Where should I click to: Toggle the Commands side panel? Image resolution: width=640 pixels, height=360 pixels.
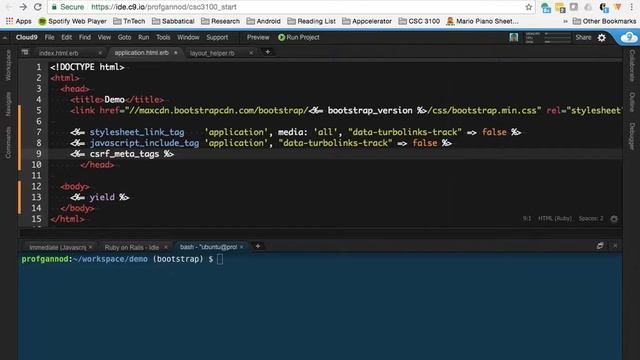[8, 142]
